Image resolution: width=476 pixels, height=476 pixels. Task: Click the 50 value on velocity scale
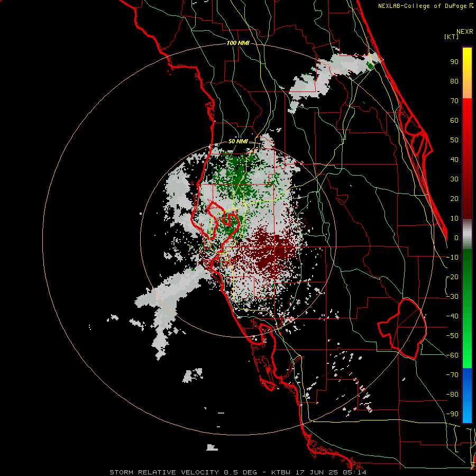coord(454,140)
